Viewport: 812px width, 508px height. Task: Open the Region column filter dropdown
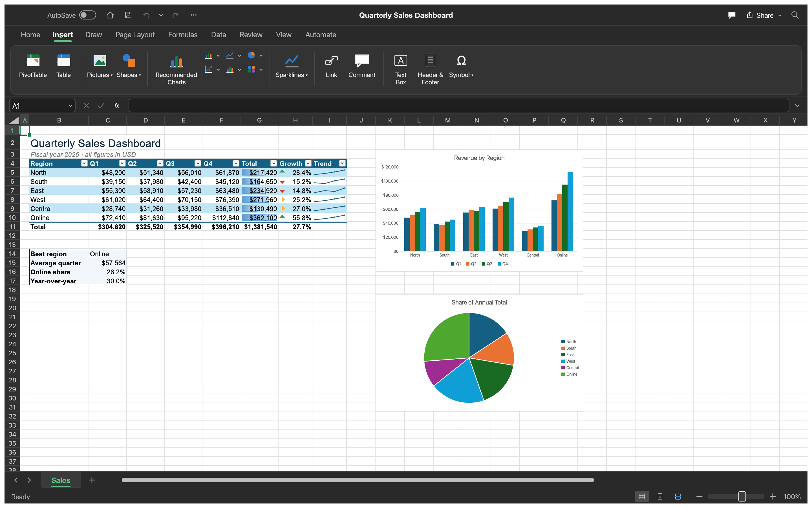coord(84,163)
